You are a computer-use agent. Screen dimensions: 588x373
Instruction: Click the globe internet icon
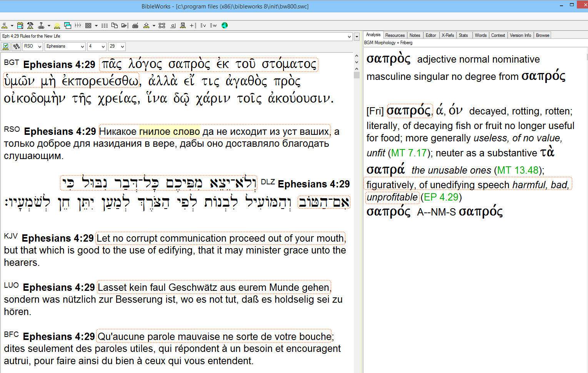(x=225, y=25)
